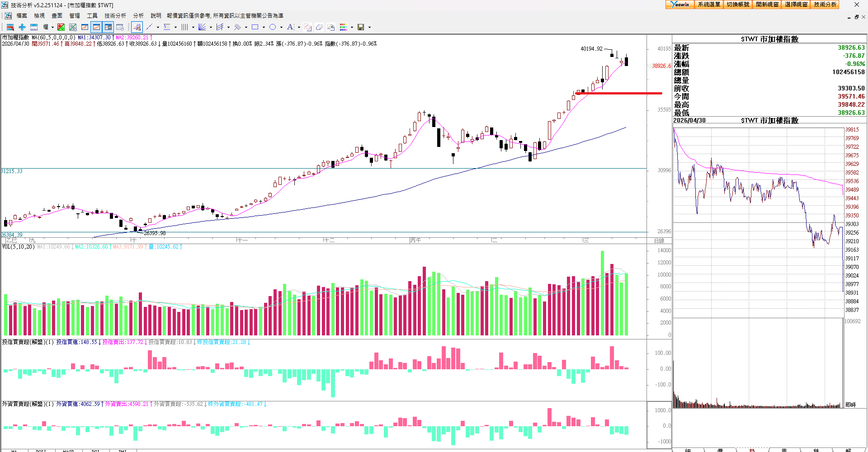Image resolution: width=868 pixels, height=452 pixels.
Task: Open the 管理 menu
Action: coord(75,16)
